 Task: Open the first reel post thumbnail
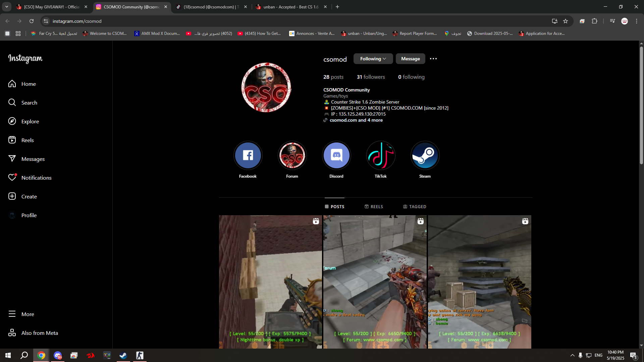[270, 282]
